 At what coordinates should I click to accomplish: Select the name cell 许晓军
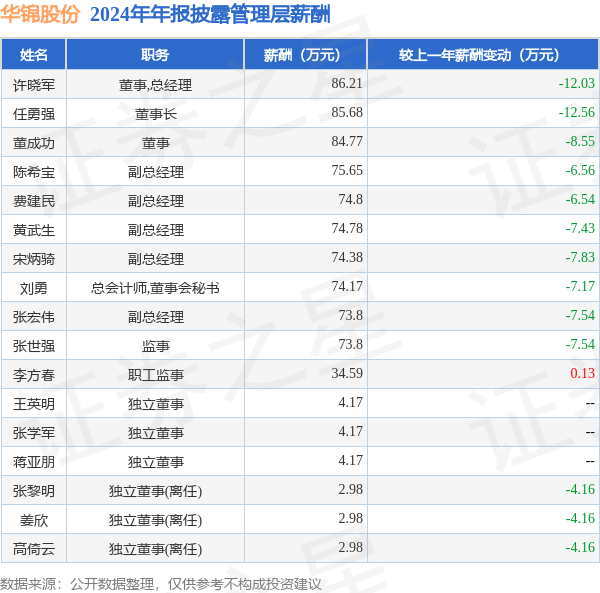[x=34, y=85]
